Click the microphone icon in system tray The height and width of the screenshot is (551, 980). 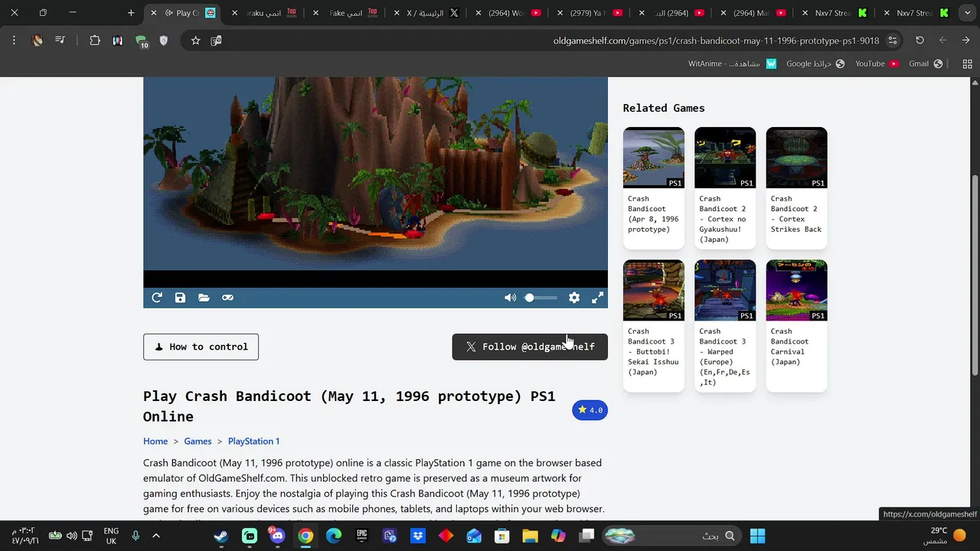coord(136,536)
